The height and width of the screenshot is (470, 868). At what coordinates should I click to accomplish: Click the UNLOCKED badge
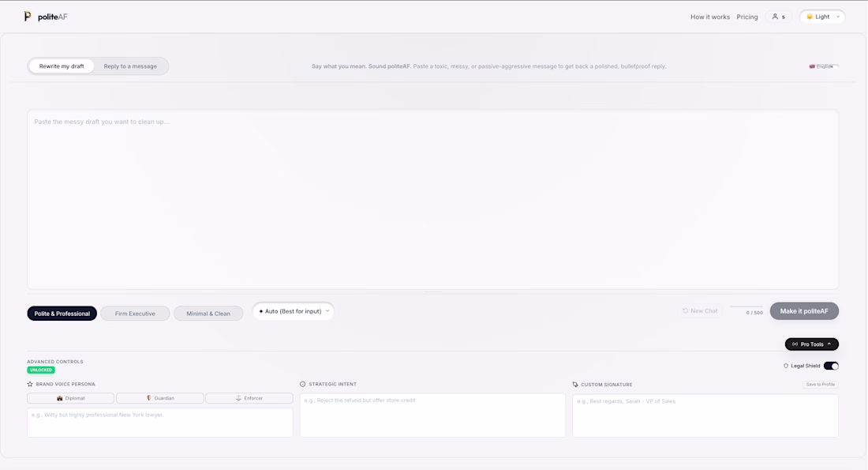click(41, 370)
